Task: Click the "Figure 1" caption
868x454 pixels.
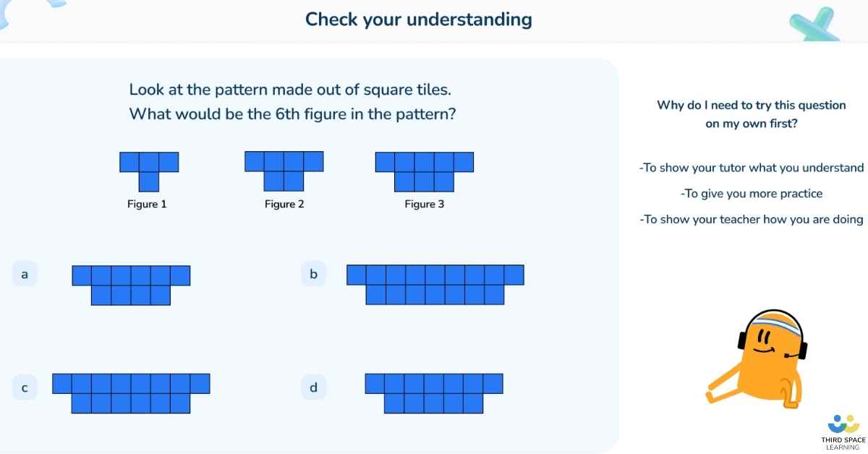Action: pos(147,205)
